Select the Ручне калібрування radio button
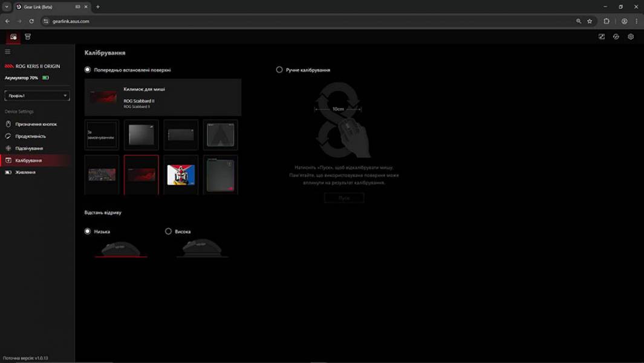This screenshot has height=363, width=644. [279, 70]
